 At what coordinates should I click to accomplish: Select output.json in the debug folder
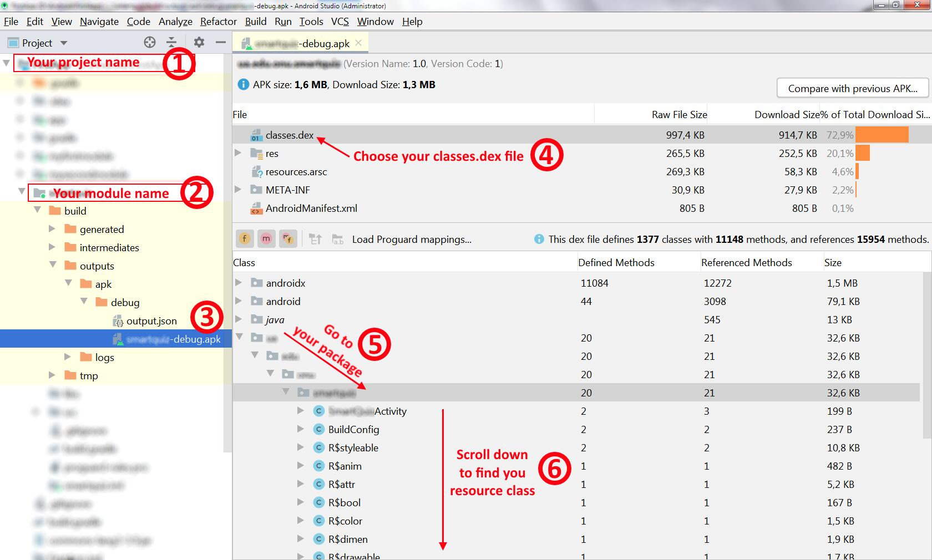(x=151, y=320)
